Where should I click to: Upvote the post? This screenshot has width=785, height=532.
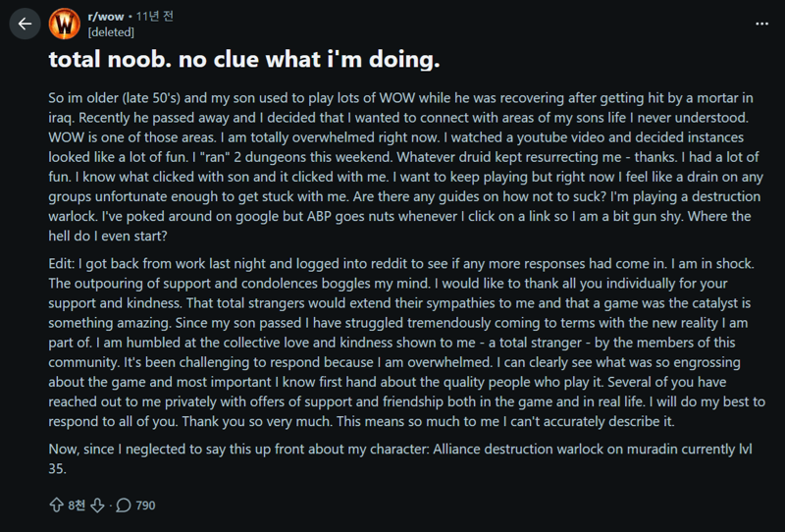tap(56, 505)
